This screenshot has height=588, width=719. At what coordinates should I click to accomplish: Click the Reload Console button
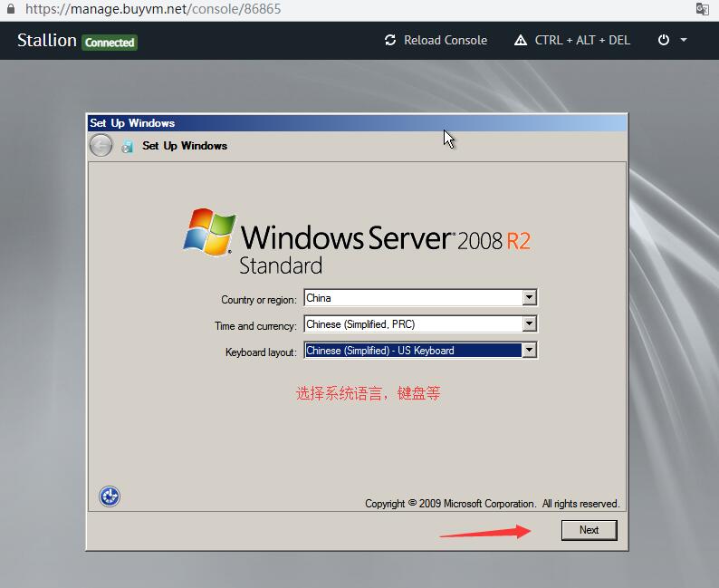tap(436, 41)
